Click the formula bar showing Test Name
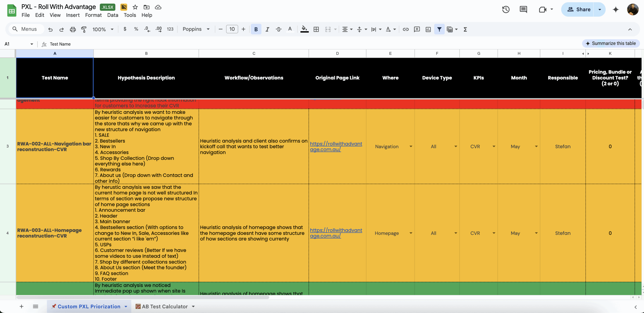This screenshot has height=313, width=644. click(312, 44)
